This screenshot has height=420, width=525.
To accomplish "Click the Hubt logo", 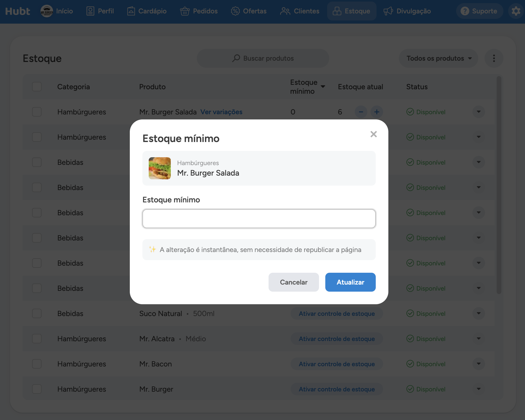I will [x=18, y=11].
